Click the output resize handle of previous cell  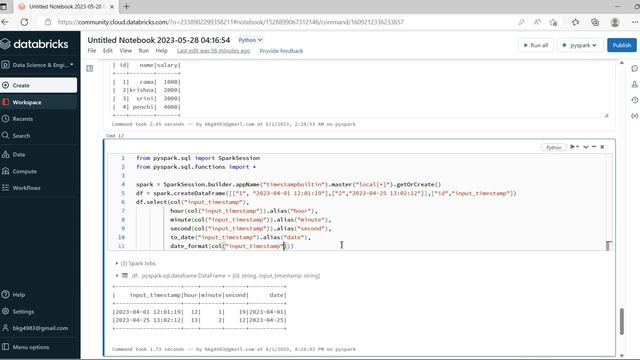(x=607, y=116)
